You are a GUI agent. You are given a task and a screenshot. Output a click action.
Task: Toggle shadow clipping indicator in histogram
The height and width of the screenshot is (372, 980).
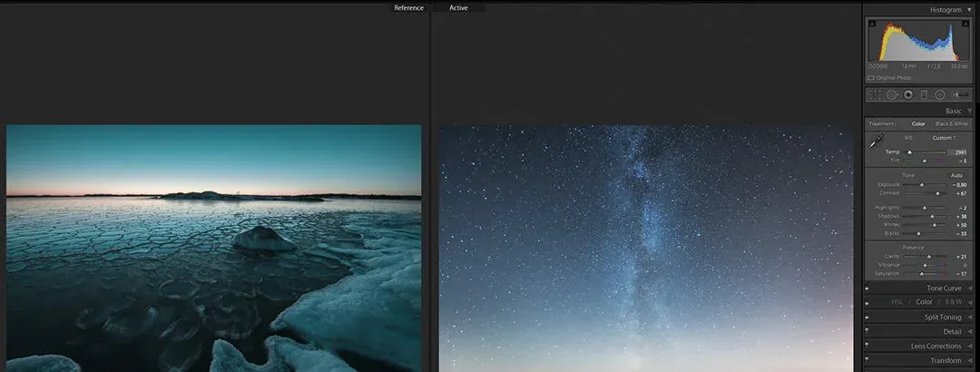[872, 23]
